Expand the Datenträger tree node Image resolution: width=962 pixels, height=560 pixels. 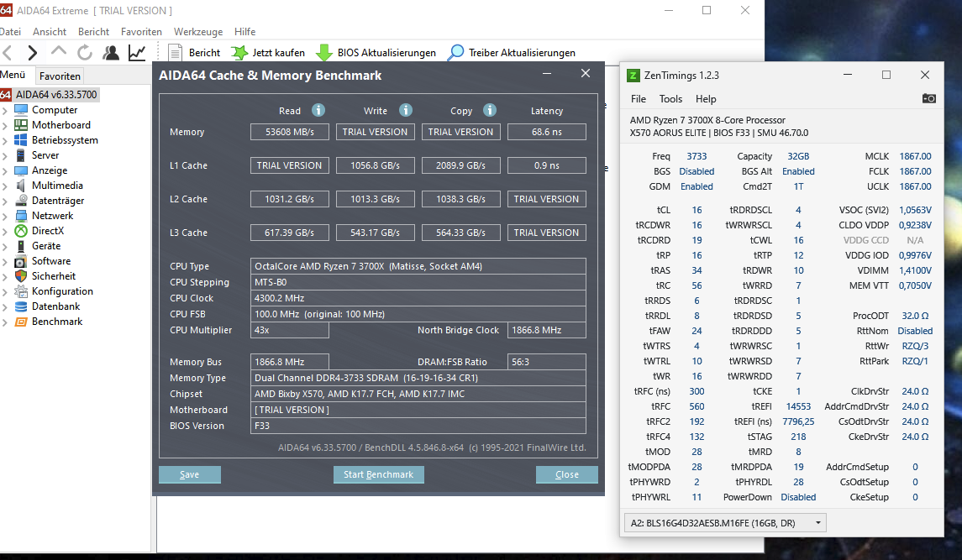click(x=5, y=201)
